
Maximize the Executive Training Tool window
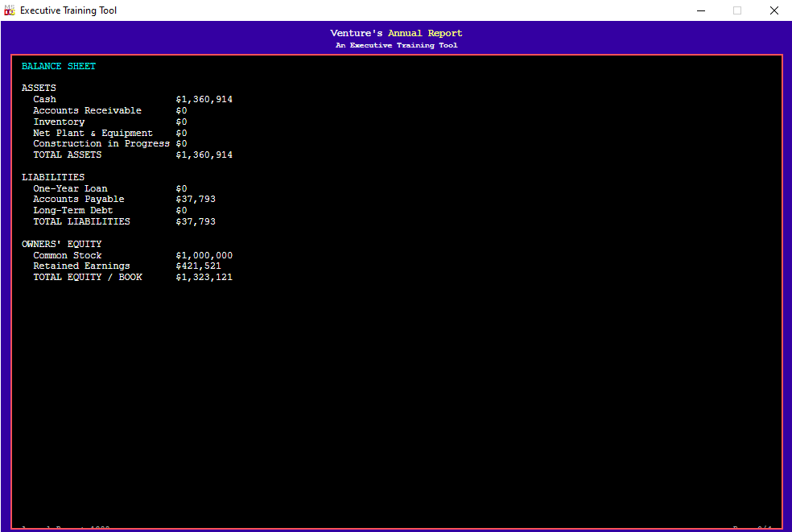(737, 10)
